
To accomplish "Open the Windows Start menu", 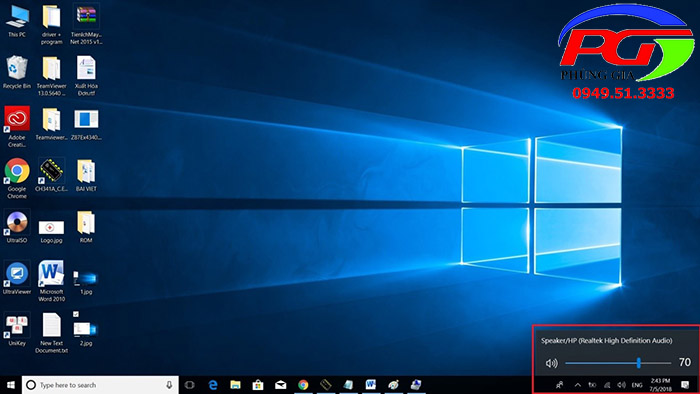I will click(11, 385).
